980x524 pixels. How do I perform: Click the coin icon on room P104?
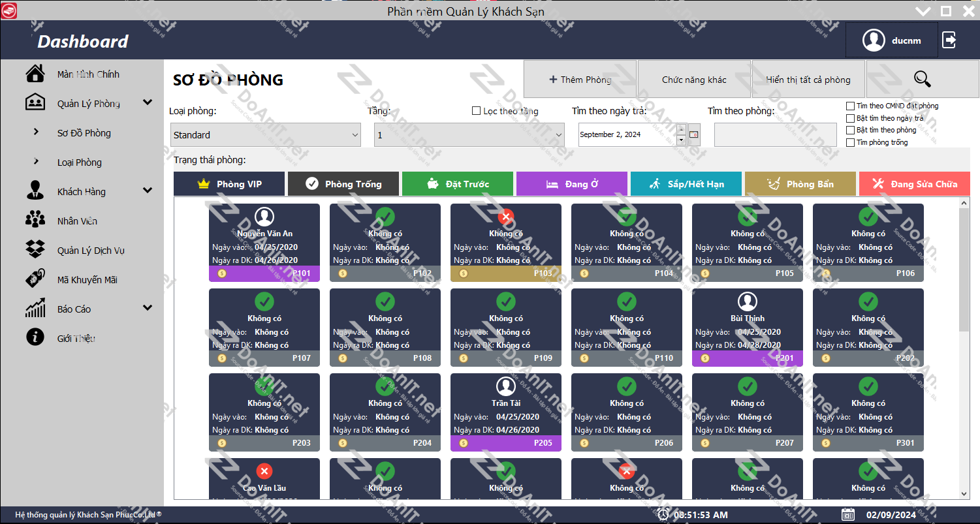click(x=584, y=273)
